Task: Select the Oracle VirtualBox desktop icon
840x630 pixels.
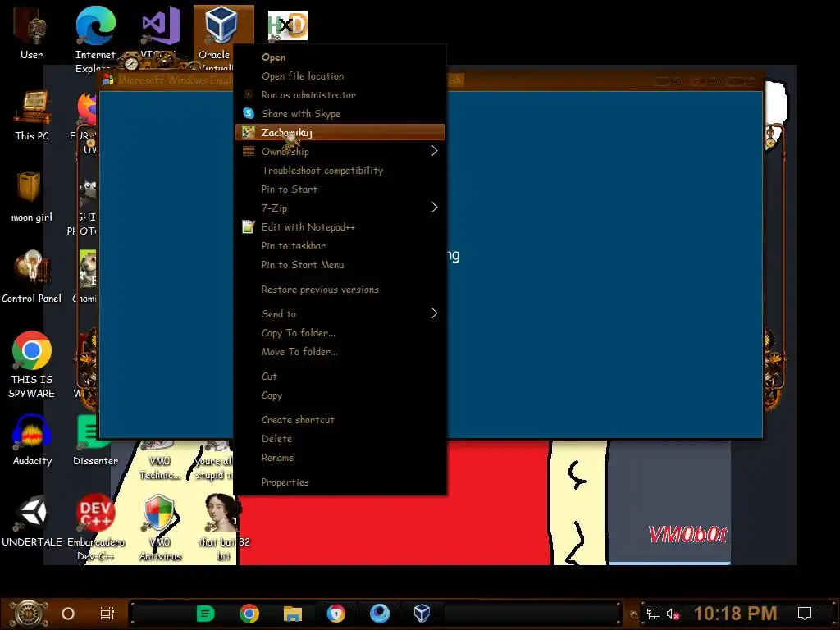Action: coord(221,38)
